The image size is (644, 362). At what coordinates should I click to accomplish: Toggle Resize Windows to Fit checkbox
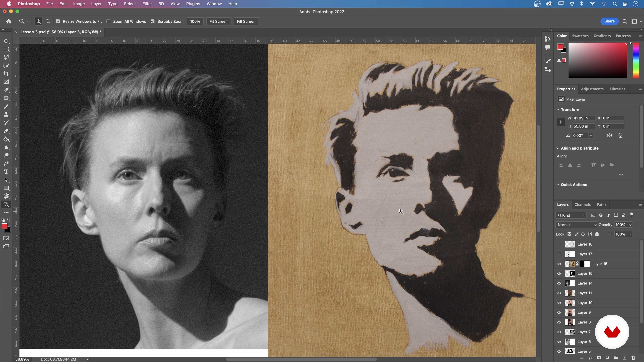coord(58,21)
